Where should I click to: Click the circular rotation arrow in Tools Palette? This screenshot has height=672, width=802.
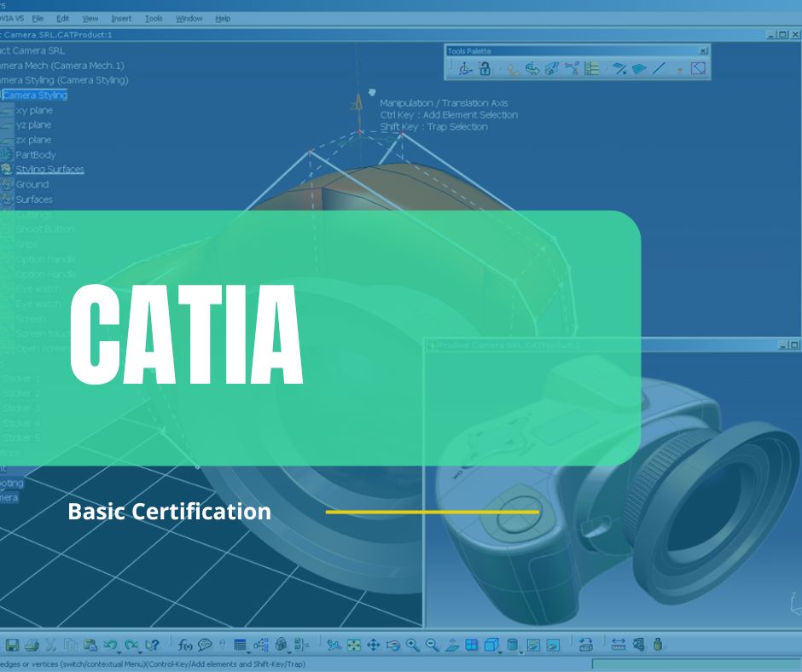[532, 68]
